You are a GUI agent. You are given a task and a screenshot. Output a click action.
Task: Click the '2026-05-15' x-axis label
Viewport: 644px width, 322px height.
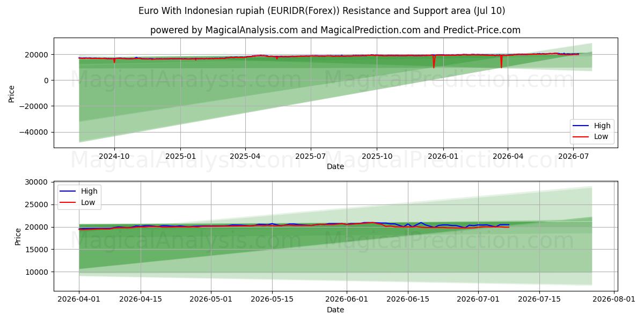pos(273,298)
